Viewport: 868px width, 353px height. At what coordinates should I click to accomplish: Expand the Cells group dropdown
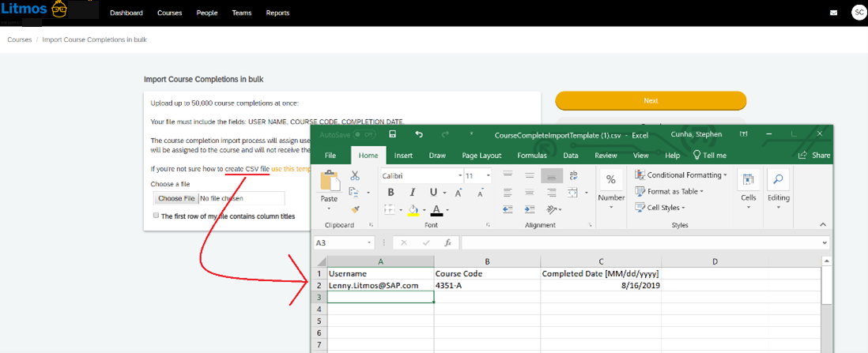pos(749,207)
